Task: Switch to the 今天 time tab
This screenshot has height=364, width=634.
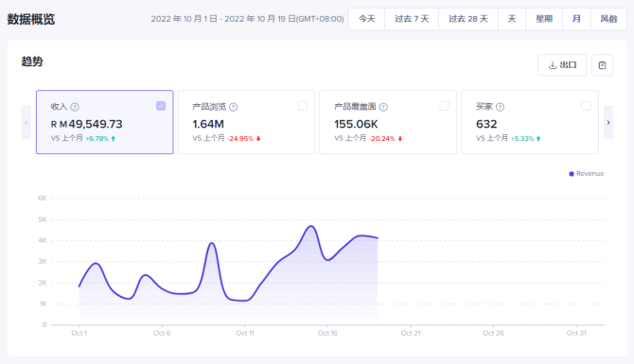Action: click(367, 19)
